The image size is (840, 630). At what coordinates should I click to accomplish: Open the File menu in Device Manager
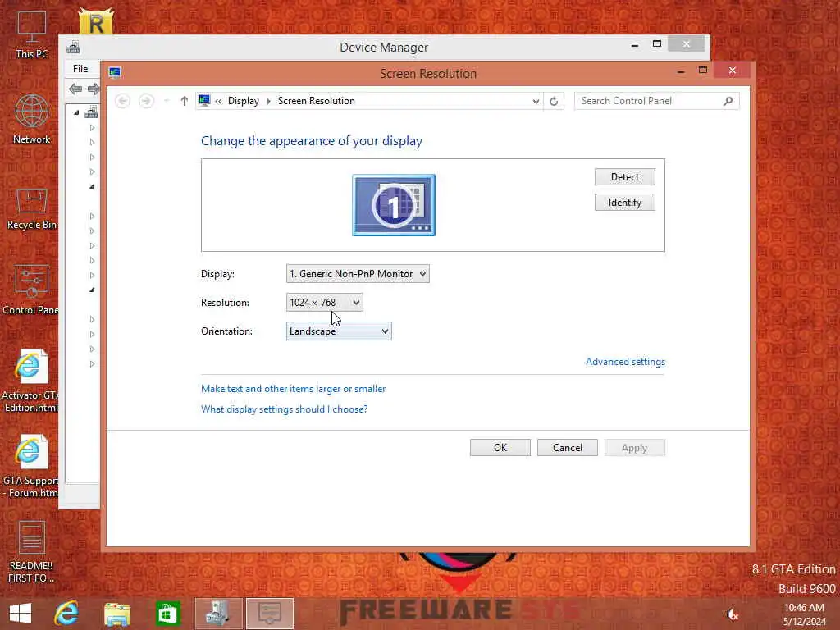tap(80, 69)
